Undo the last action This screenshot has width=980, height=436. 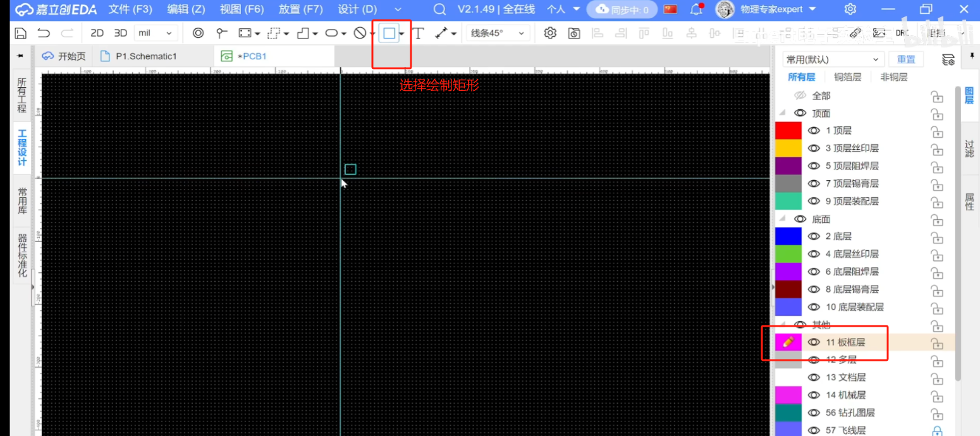(44, 33)
